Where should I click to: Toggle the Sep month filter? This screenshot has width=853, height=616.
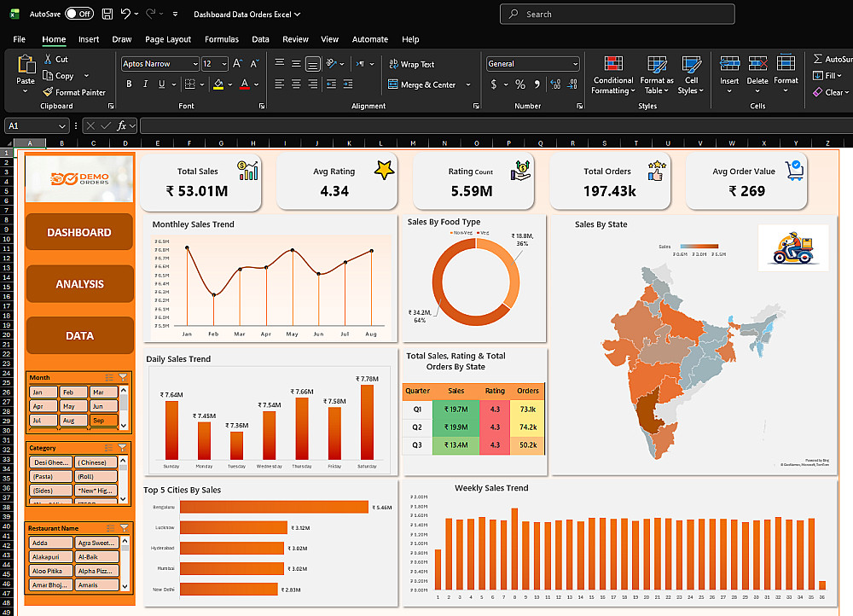[x=103, y=420]
